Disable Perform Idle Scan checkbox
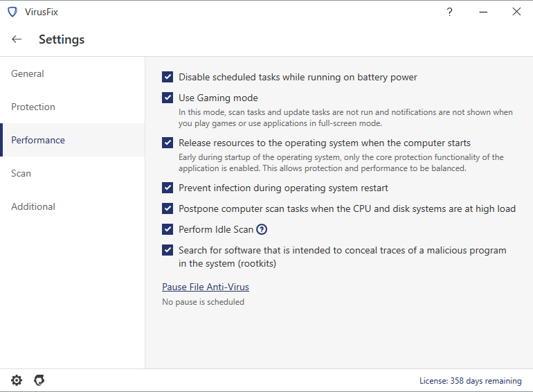Image resolution: width=533 pixels, height=392 pixels. 168,229
